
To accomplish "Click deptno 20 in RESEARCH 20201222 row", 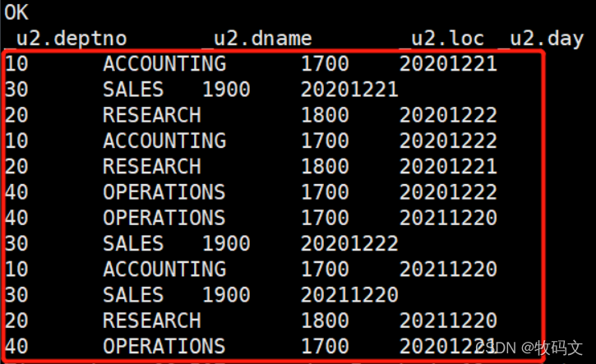I will click(x=16, y=115).
